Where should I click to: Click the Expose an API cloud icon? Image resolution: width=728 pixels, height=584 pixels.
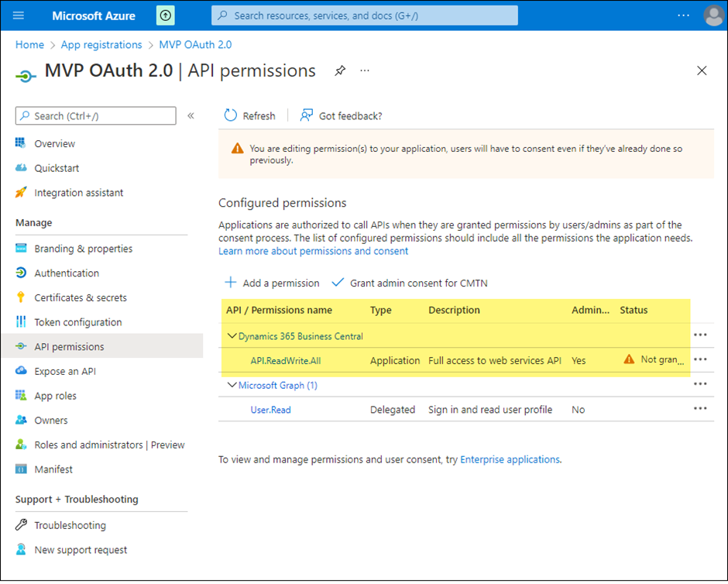21,370
